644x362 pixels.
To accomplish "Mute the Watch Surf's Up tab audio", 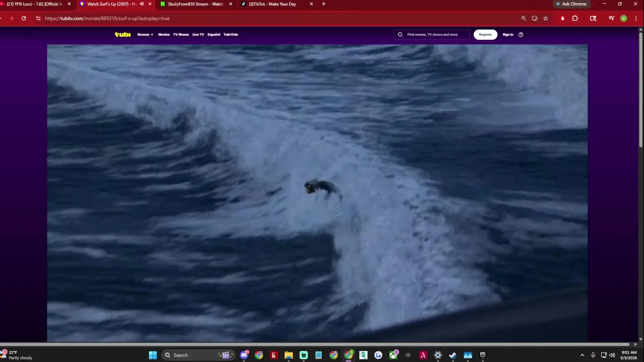I will point(141,4).
